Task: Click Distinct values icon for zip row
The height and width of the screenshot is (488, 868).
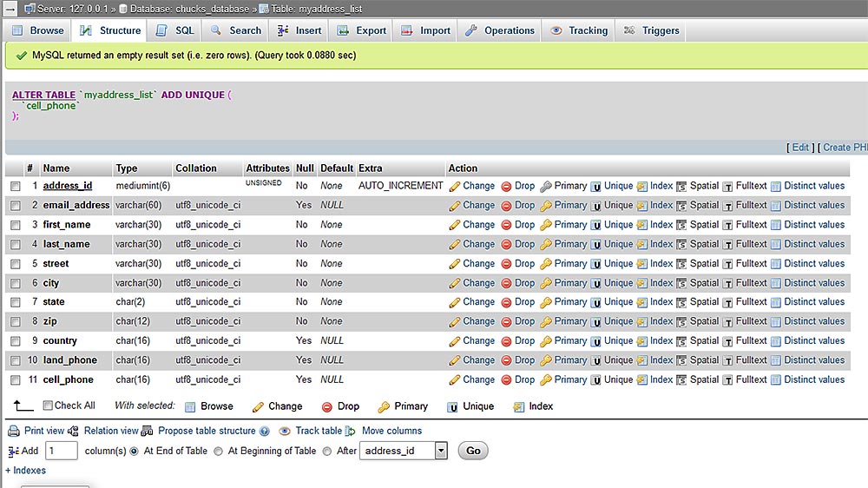Action: (775, 322)
